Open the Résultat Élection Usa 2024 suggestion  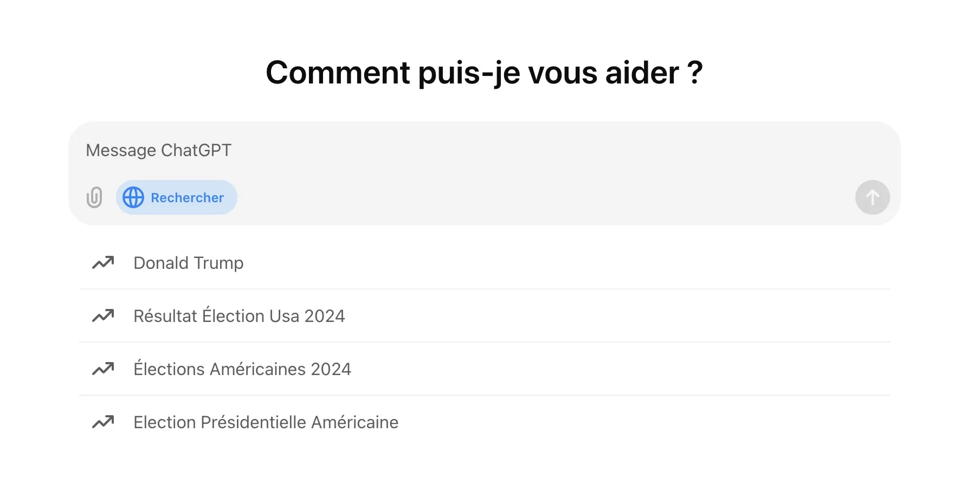tap(485, 316)
